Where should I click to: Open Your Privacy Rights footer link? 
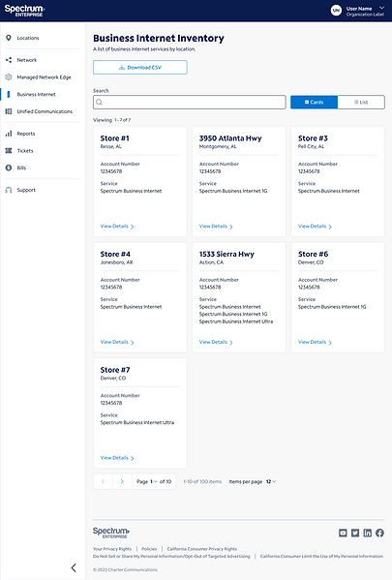112,549
